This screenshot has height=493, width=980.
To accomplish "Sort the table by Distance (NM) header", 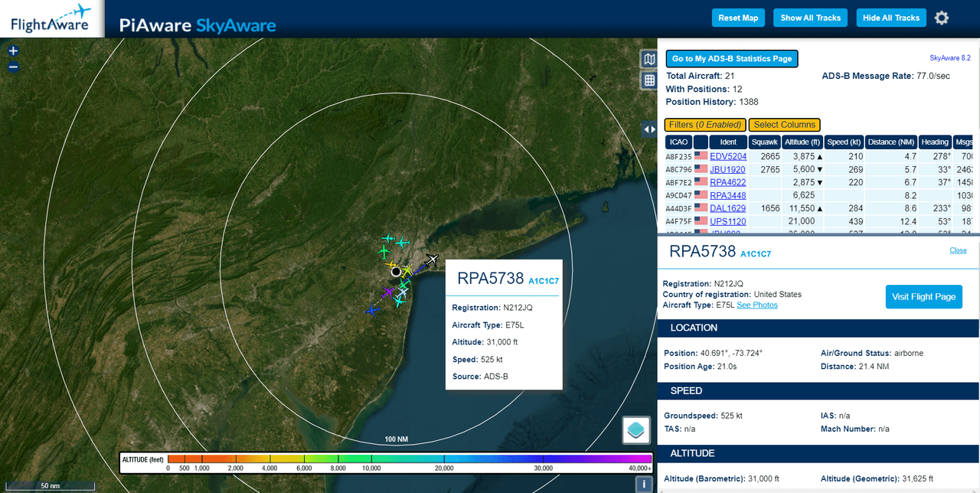I will pyautogui.click(x=892, y=142).
